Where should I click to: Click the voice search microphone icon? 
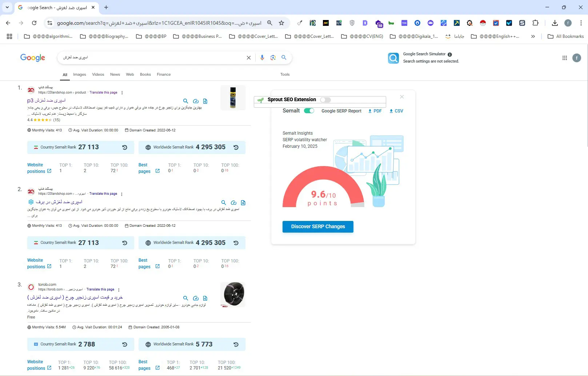tap(262, 58)
